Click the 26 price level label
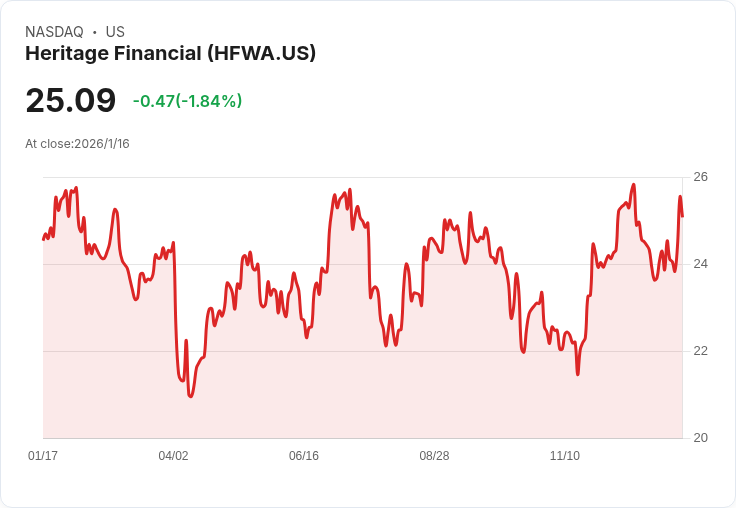Screen dimensions: 736x508 (x=700, y=177)
